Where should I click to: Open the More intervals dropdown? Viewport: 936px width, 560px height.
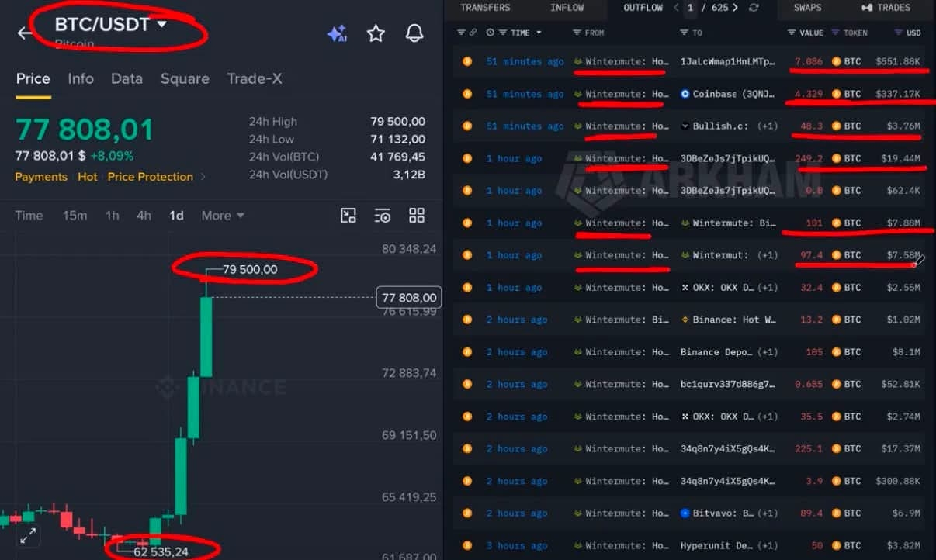(x=223, y=216)
